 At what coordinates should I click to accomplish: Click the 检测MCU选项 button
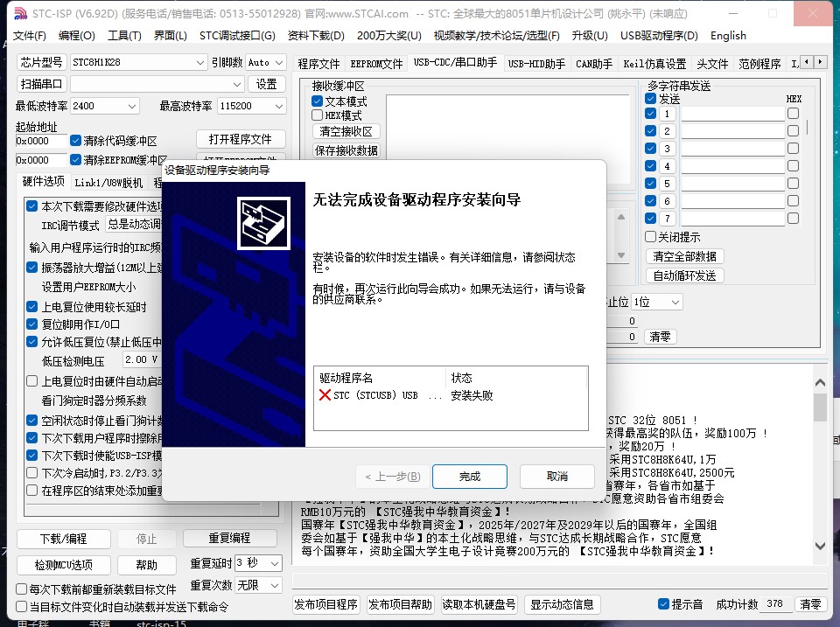64,565
